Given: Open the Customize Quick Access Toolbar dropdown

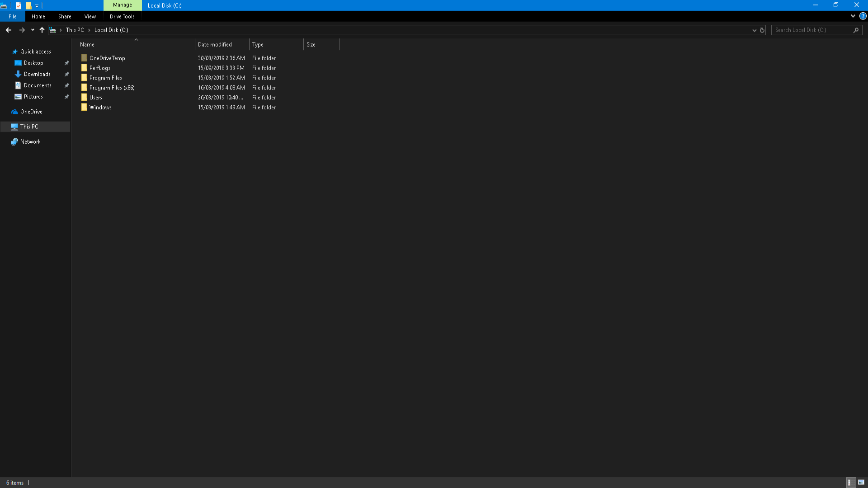Looking at the screenshot, I should tap(37, 6).
